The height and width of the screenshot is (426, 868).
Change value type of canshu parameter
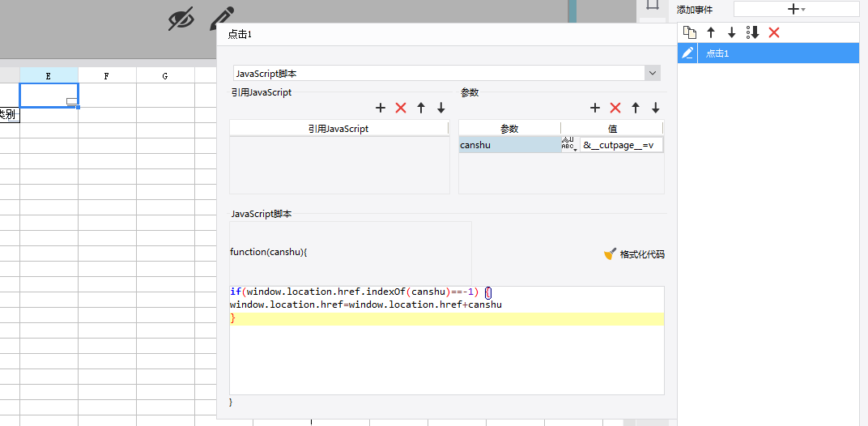(569, 145)
